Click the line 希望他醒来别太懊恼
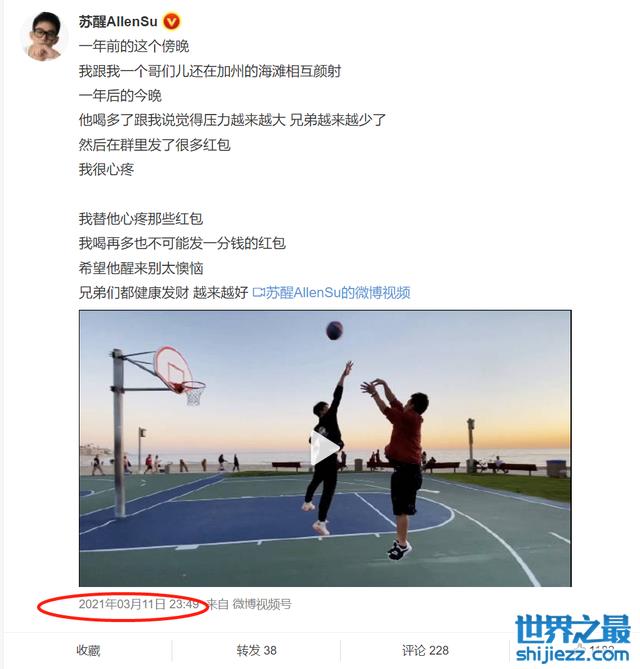This screenshot has width=640, height=669. coord(141,268)
